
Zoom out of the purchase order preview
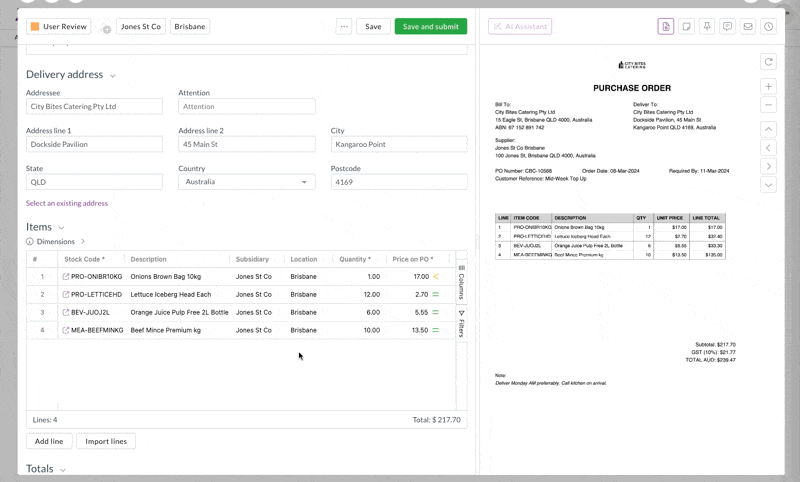768,105
